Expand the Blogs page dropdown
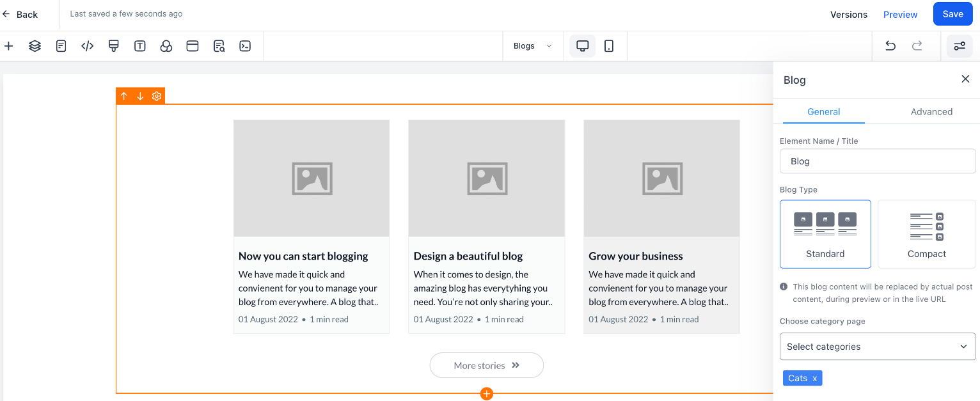 (533, 45)
